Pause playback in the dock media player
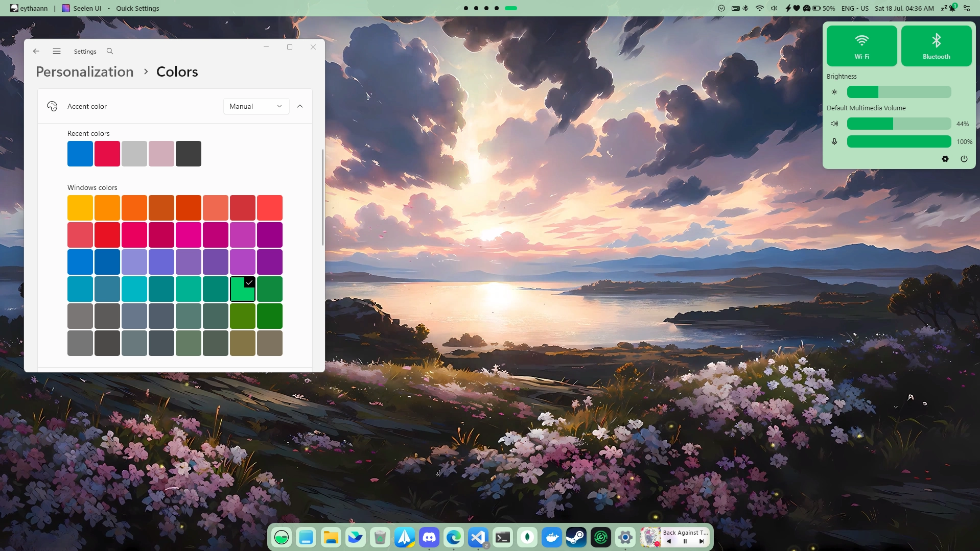980x551 pixels. pos(685,541)
